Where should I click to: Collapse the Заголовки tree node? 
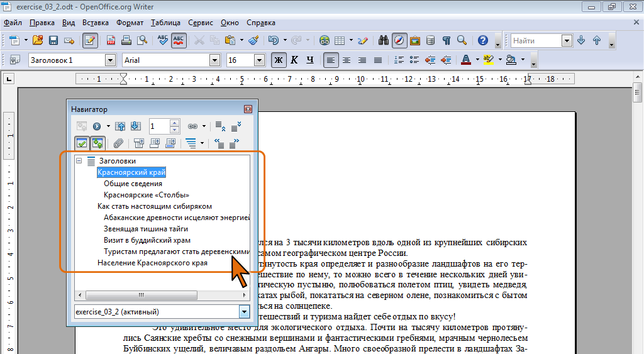pos(79,161)
